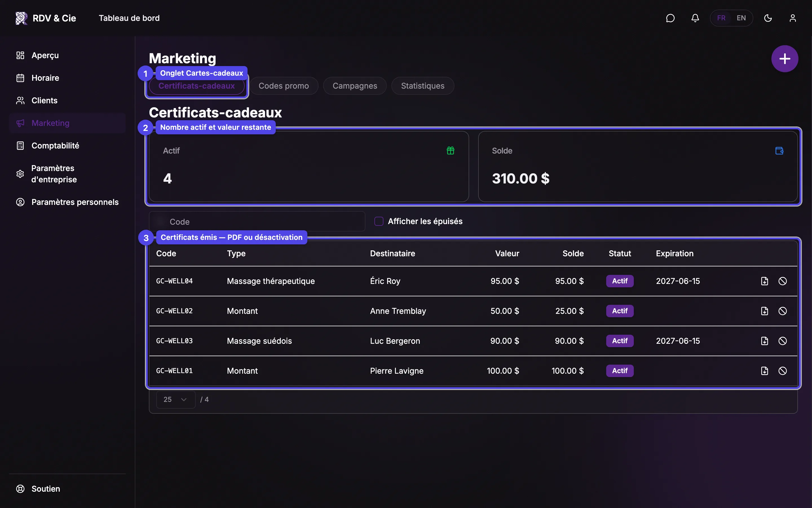812x508 pixels.
Task: Click the Marketing megaphone icon
Action: click(20, 123)
